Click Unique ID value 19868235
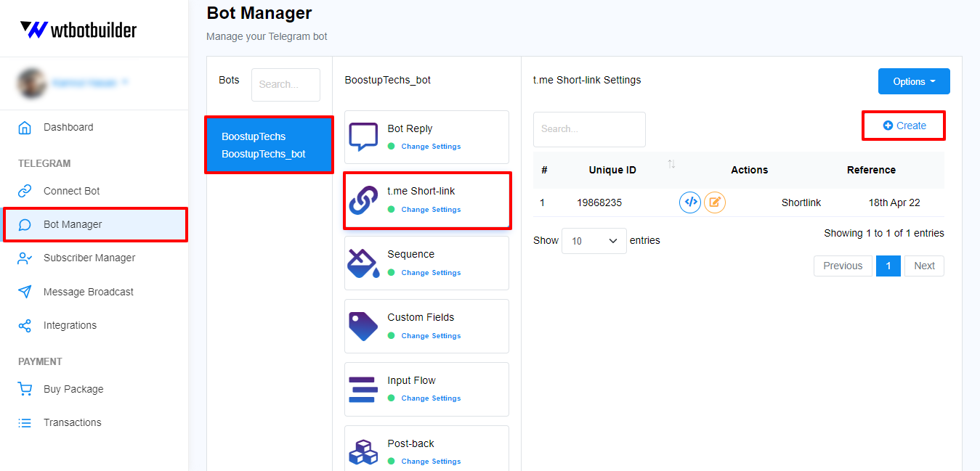Viewport: 980px width, 471px height. pos(599,203)
